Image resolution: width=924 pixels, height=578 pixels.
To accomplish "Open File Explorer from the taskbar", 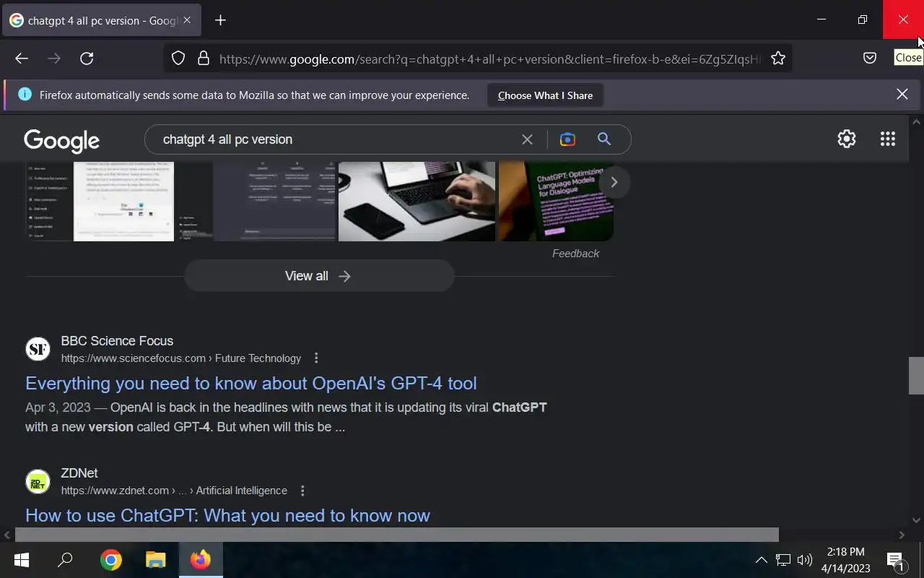I will [x=156, y=560].
